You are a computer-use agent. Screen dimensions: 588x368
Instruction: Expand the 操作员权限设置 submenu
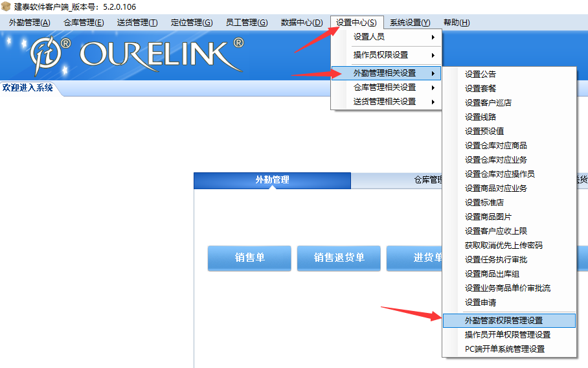[386, 55]
